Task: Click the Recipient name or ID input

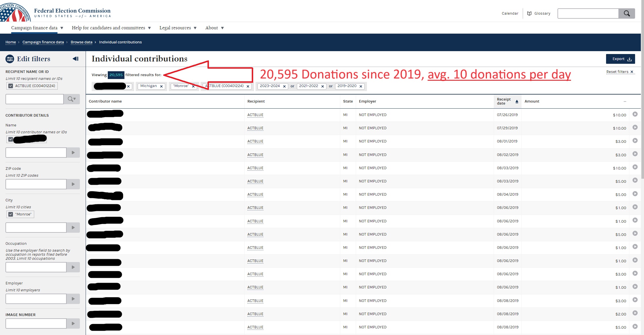Action: (34, 99)
